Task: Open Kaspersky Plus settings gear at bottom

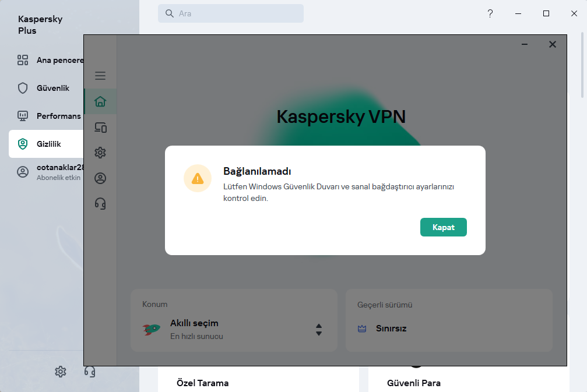Action: point(61,372)
